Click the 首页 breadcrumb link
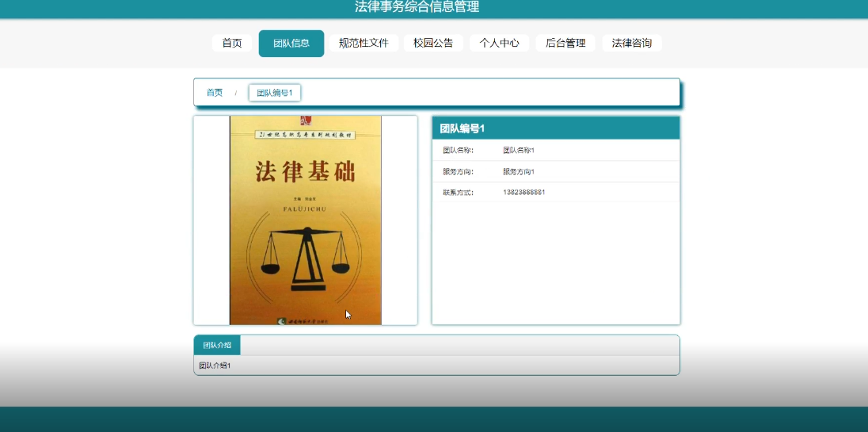The width and height of the screenshot is (868, 432). [x=215, y=93]
